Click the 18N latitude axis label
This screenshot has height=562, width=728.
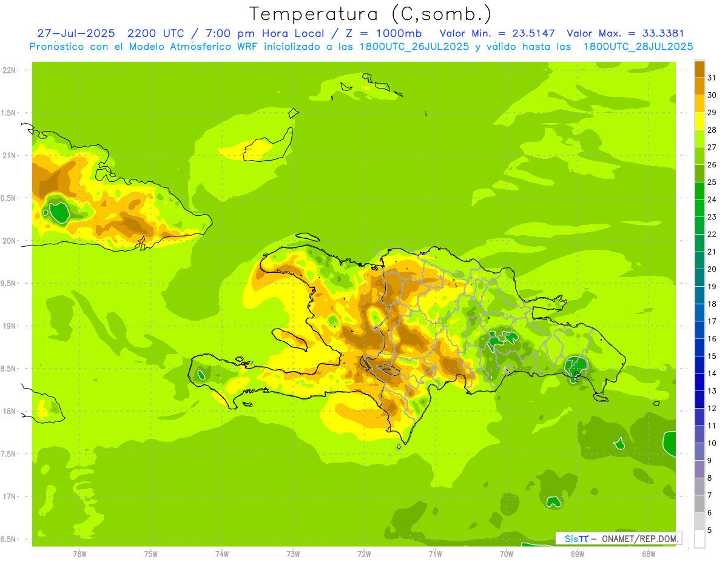(x=10, y=411)
